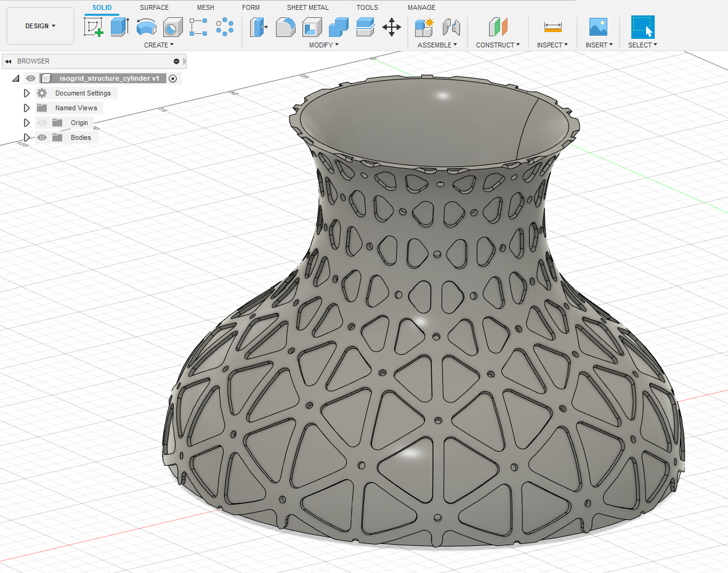Click the Named Views folder icon
This screenshot has width=728, height=573.
(x=42, y=108)
